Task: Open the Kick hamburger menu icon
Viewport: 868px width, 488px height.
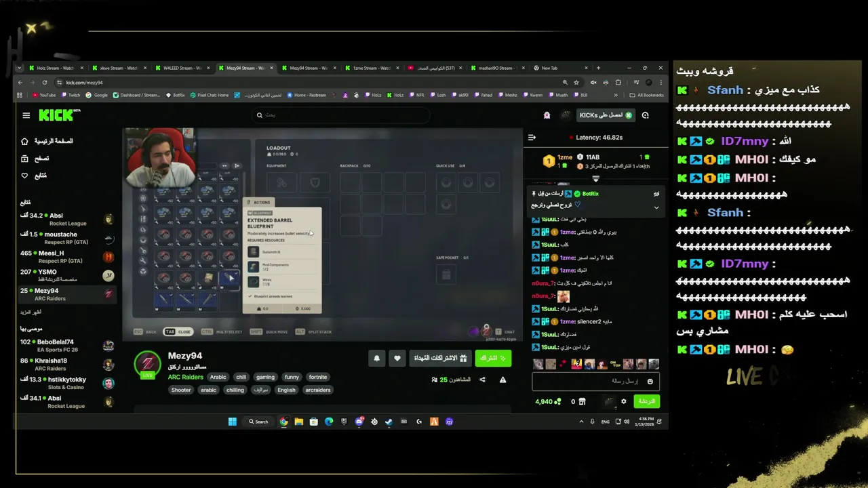Action: [x=26, y=115]
